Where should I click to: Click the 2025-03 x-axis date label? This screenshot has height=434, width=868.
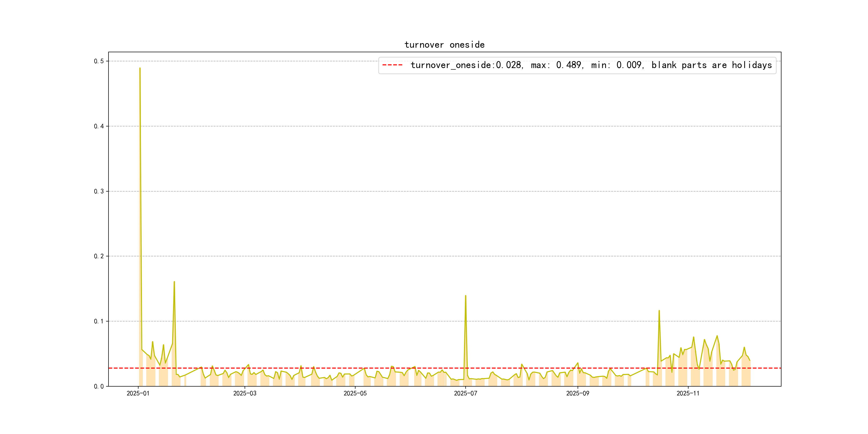pos(245,393)
